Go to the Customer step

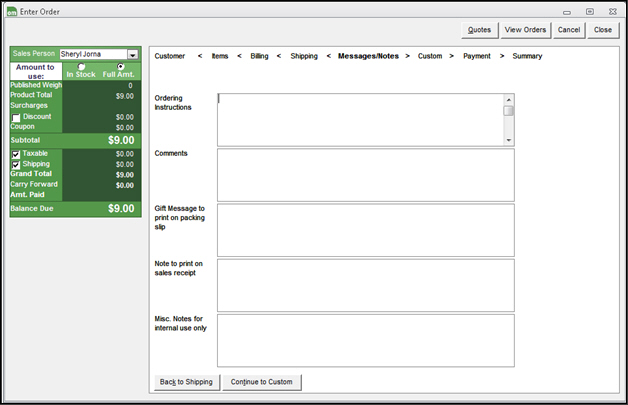click(x=170, y=56)
